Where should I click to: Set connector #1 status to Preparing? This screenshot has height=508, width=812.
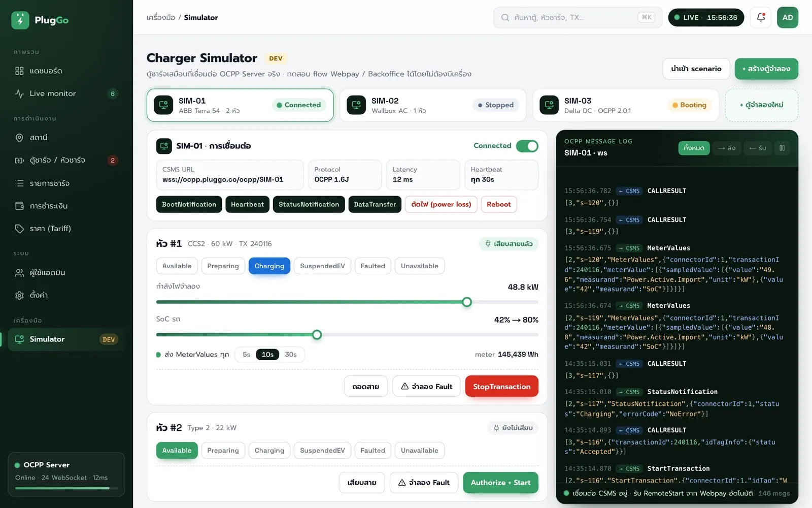click(223, 266)
